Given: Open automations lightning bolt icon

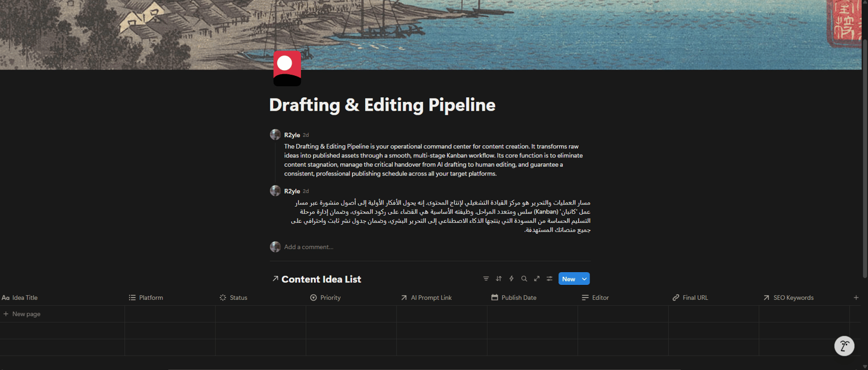Looking at the screenshot, I should click(512, 279).
